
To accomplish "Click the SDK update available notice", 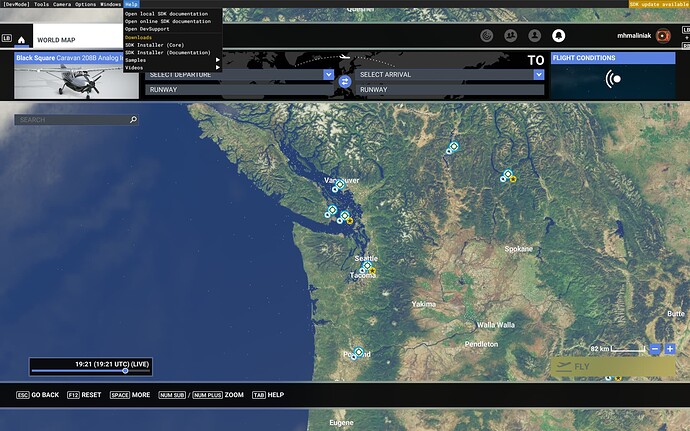I will 658,4.
